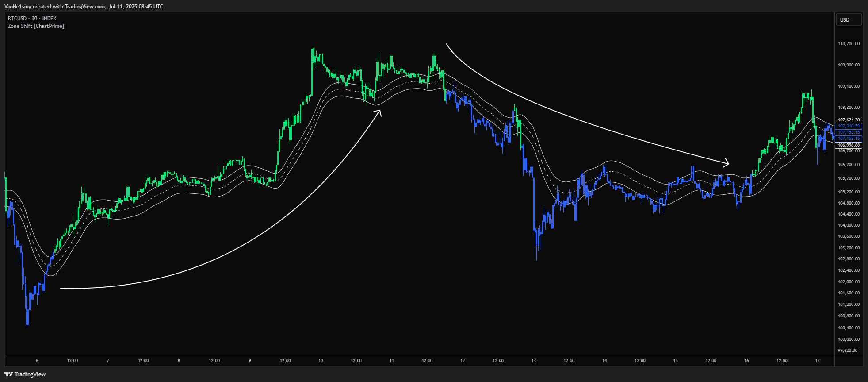The width and height of the screenshot is (868, 382).
Task: Click the 101,600.00 price axis label
Action: click(x=849, y=293)
